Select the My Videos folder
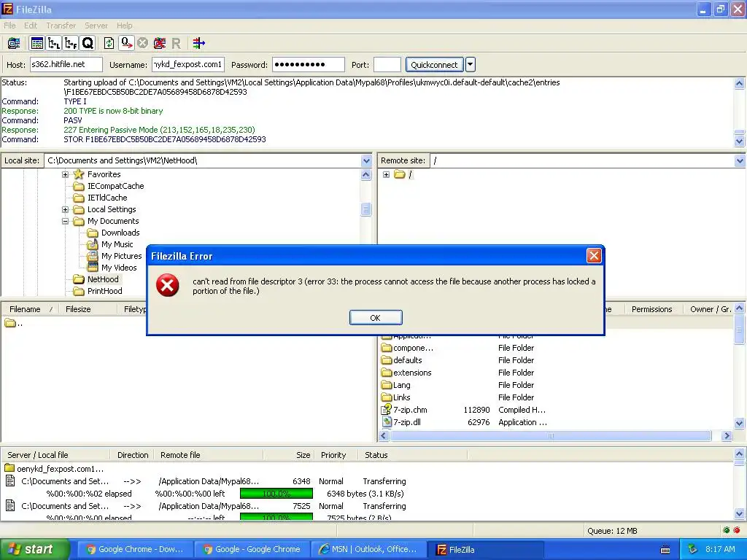This screenshot has height=560, width=747. [x=119, y=268]
